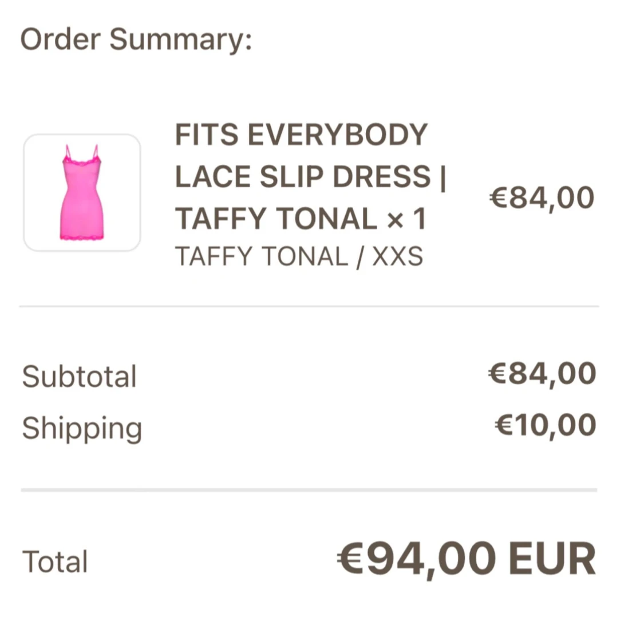Click the word EVERYBODY in the product title
The image size is (644, 644).
coord(338,135)
